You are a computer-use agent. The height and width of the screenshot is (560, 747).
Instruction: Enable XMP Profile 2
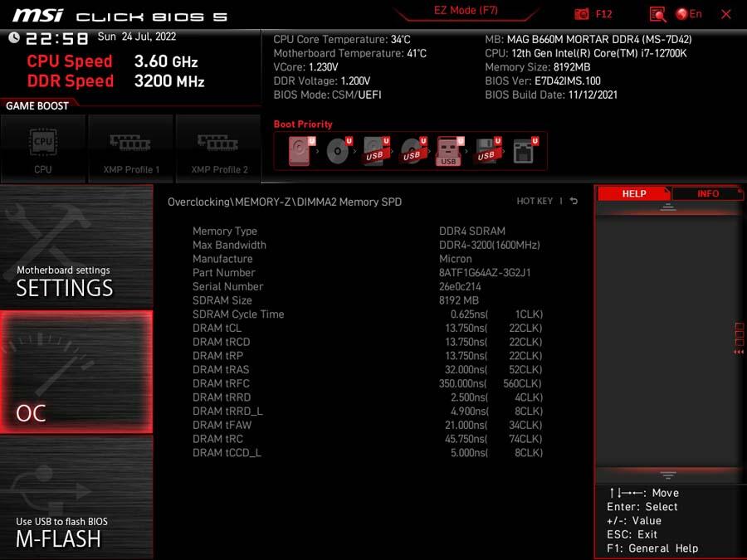tap(218, 149)
